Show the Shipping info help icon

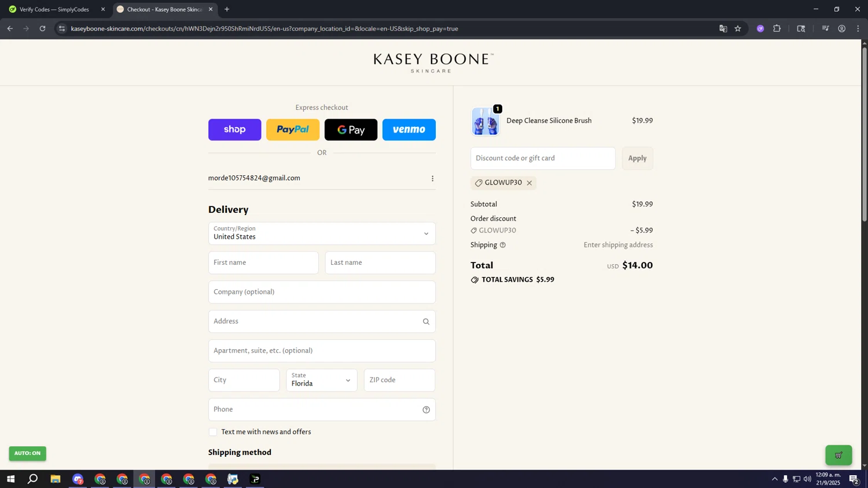click(502, 245)
